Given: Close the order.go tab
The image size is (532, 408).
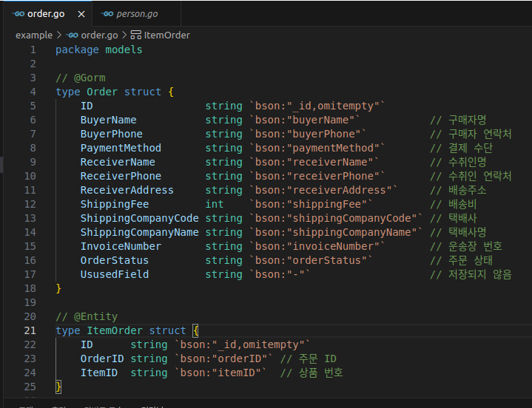Looking at the screenshot, I should [x=81, y=14].
